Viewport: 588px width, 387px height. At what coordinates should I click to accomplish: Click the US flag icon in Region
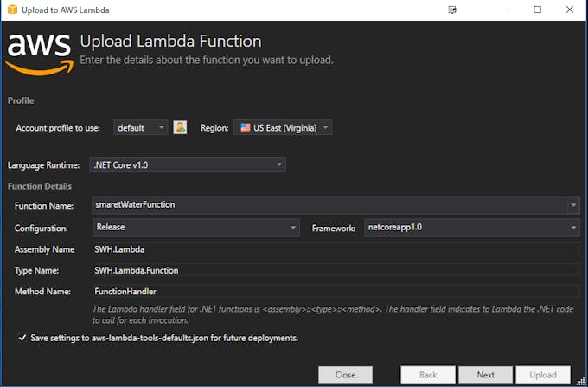(x=246, y=127)
